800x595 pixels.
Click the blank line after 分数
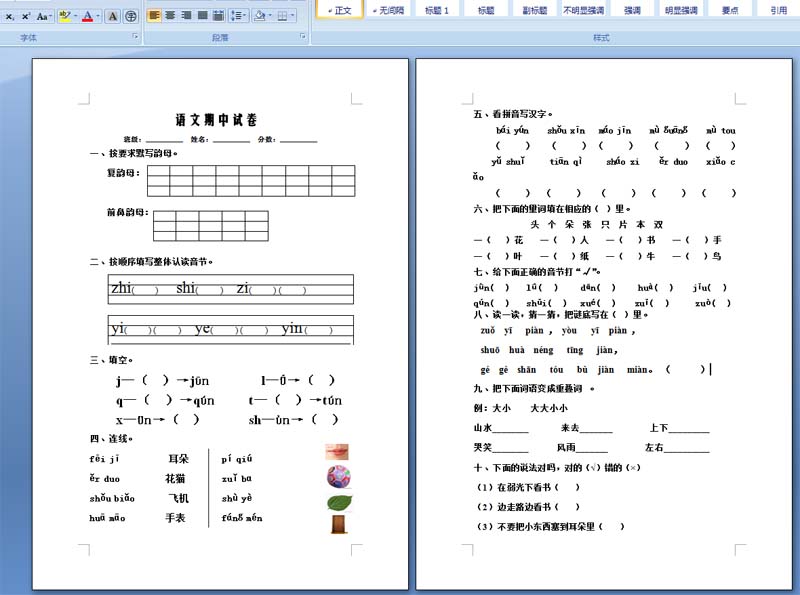[298, 139]
